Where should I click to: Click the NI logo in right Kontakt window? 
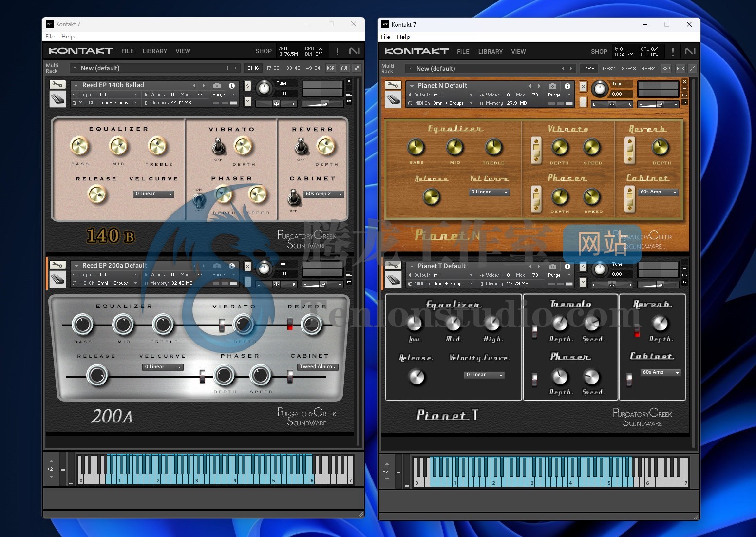(690, 51)
